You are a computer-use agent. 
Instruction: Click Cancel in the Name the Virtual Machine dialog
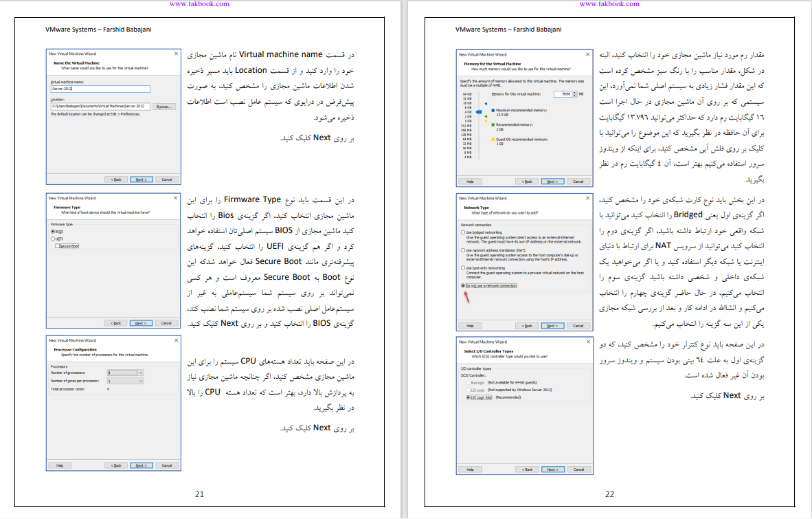click(167, 179)
